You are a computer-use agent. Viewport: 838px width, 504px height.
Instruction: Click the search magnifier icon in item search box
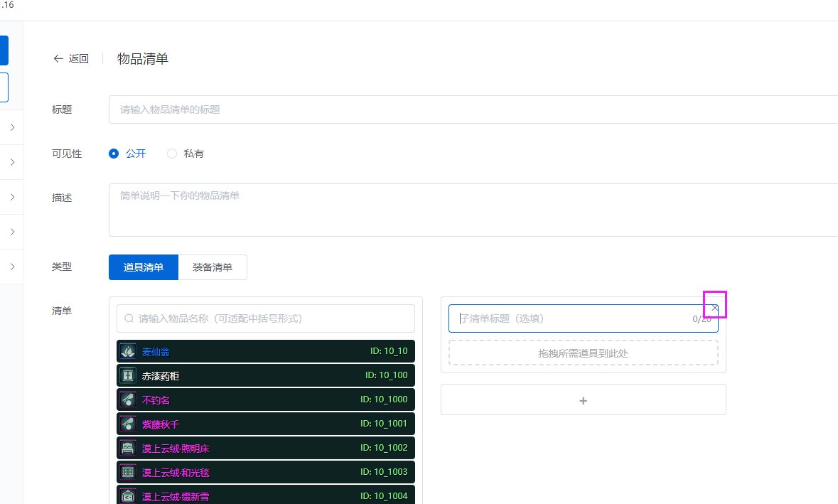pos(127,318)
